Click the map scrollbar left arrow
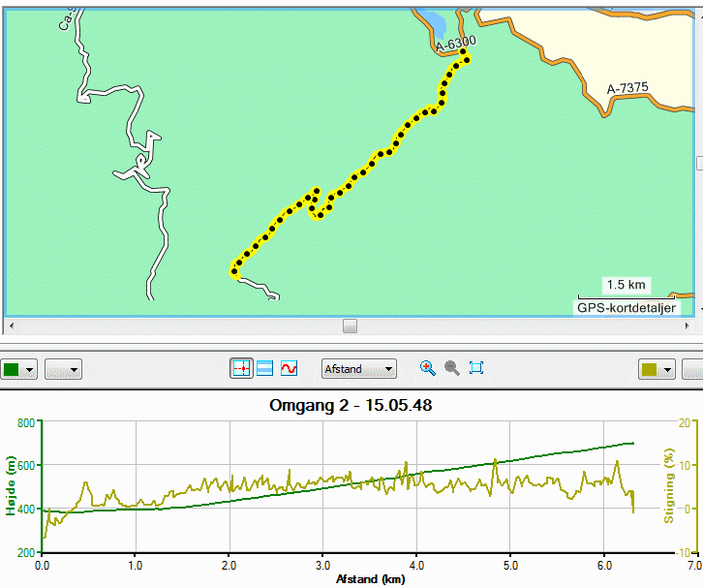The height and width of the screenshot is (588, 703). click(x=12, y=326)
